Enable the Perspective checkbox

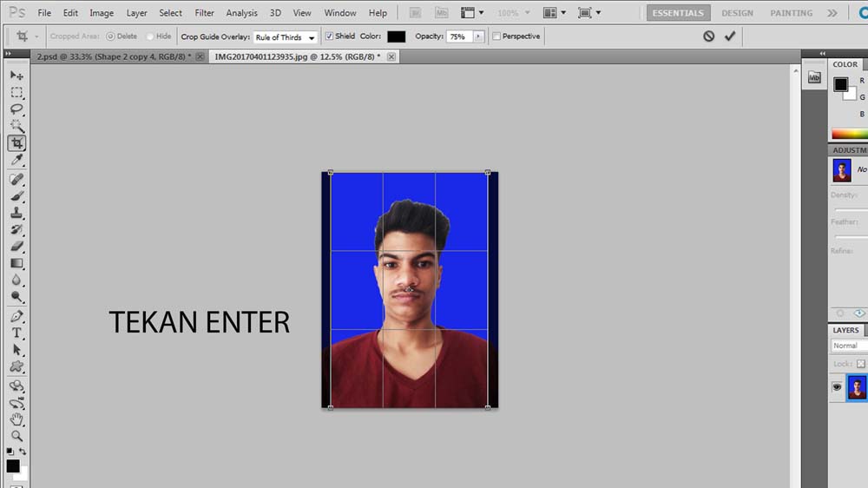[x=496, y=36]
